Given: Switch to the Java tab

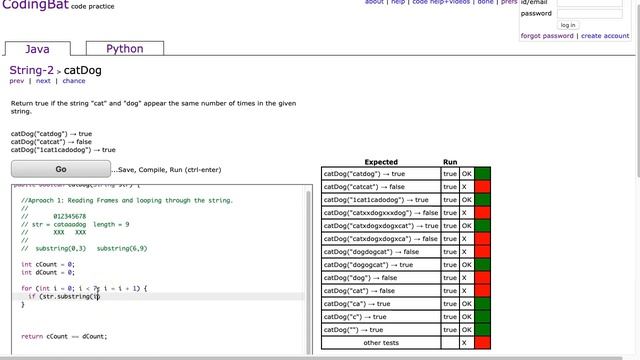Looking at the screenshot, I should (x=38, y=49).
